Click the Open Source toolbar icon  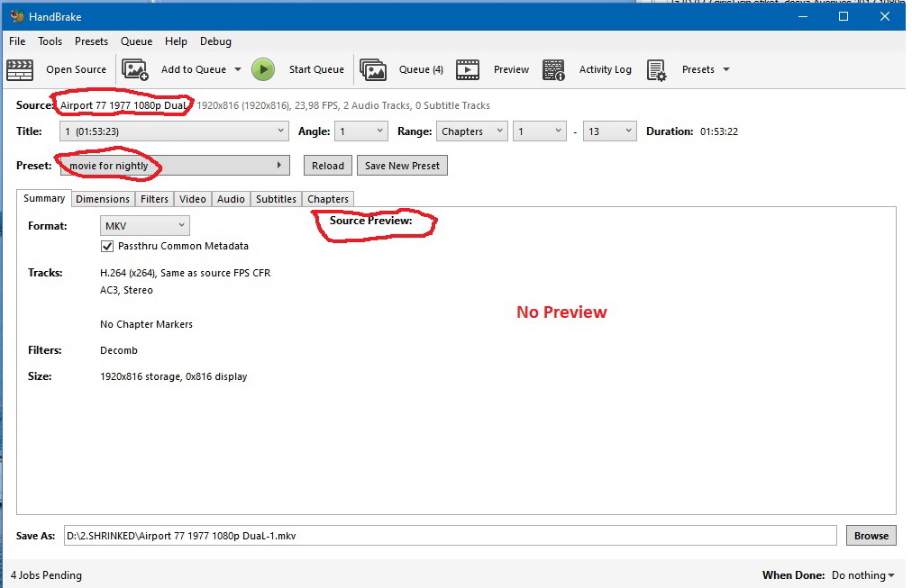click(x=20, y=69)
